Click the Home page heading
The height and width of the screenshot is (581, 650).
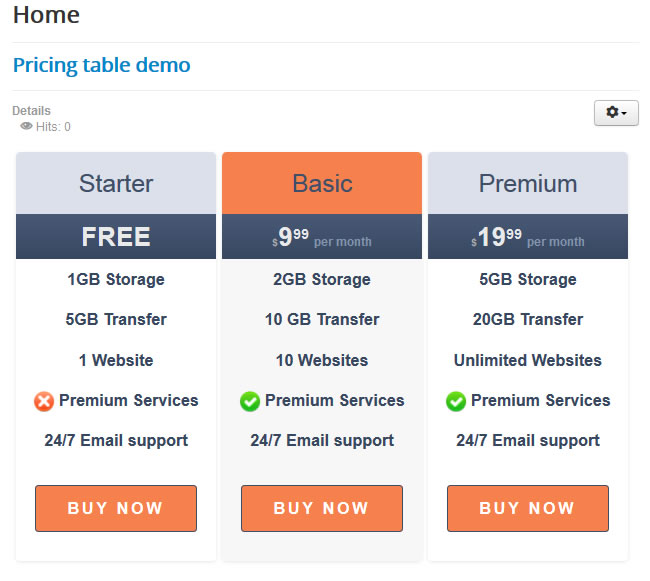46,15
